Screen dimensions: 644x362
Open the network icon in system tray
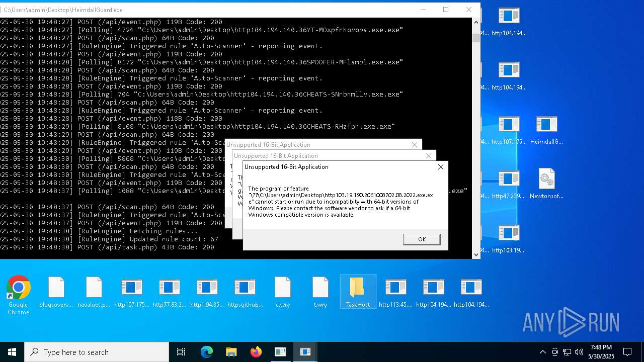pyautogui.click(x=567, y=352)
